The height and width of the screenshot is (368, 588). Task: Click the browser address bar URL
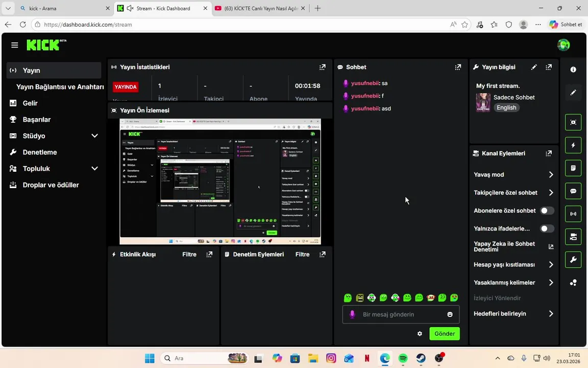tap(88, 25)
